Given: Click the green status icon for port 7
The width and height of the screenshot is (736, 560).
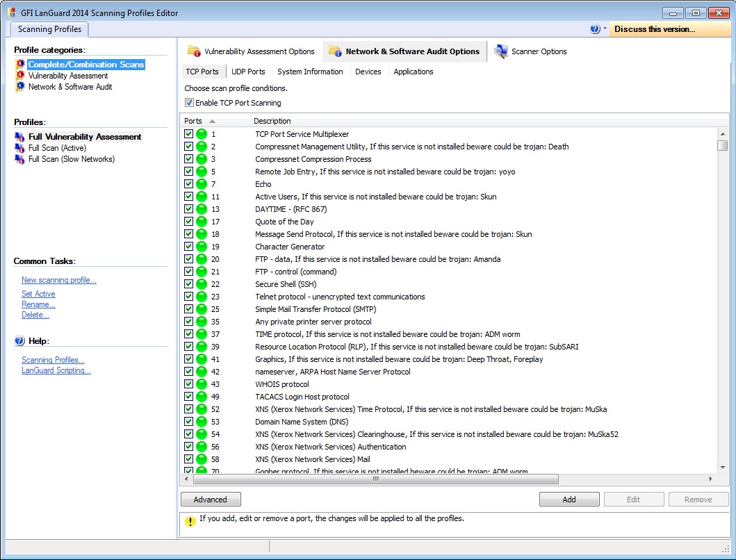Looking at the screenshot, I should [x=202, y=184].
